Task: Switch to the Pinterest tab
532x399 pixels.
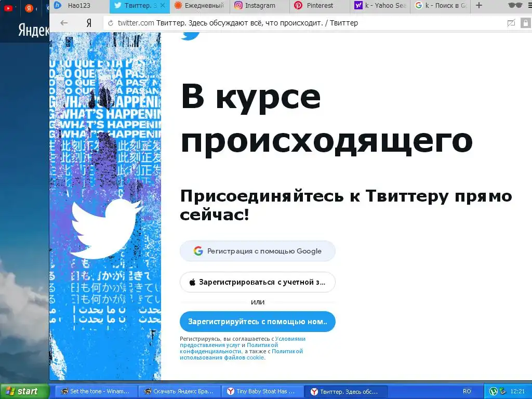Action: (320, 6)
